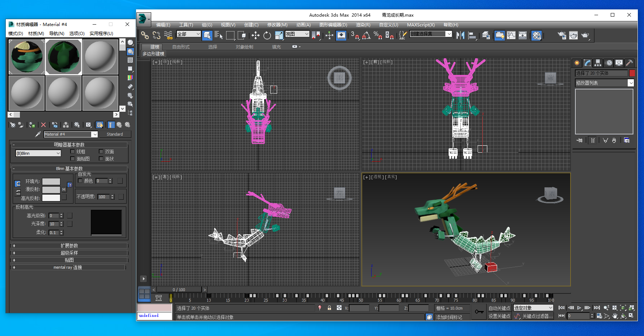The height and width of the screenshot is (336, 644).
Task: Open the 修改器列表 dropdown
Action: 604,83
